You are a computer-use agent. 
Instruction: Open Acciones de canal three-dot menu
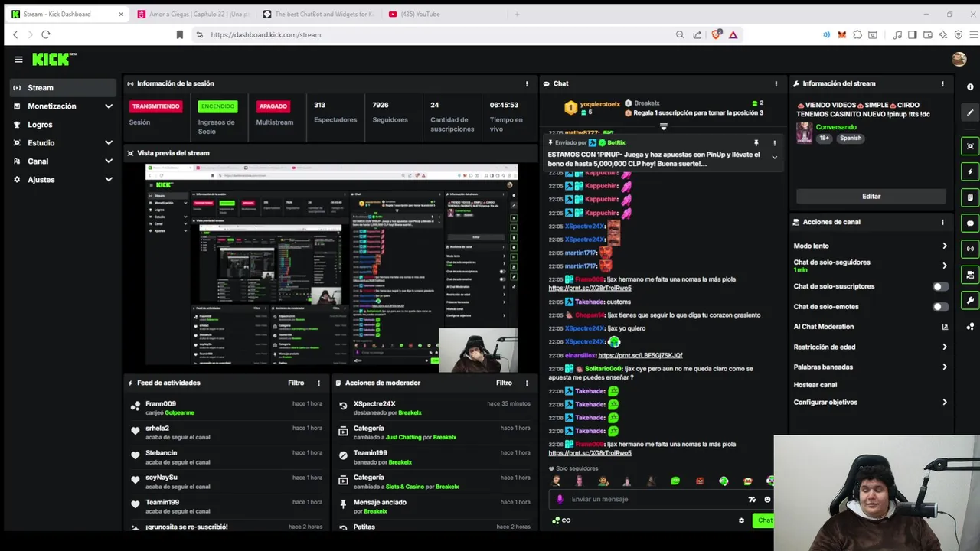tap(942, 223)
